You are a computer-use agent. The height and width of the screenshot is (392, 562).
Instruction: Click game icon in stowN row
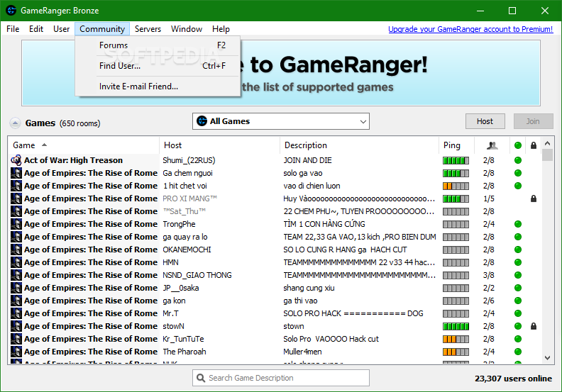[x=16, y=326]
